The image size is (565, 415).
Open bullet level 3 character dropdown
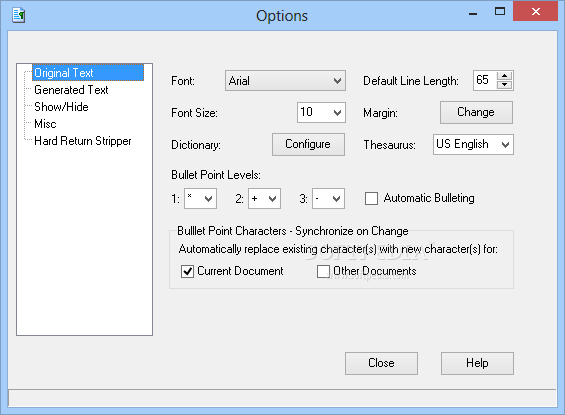(328, 198)
